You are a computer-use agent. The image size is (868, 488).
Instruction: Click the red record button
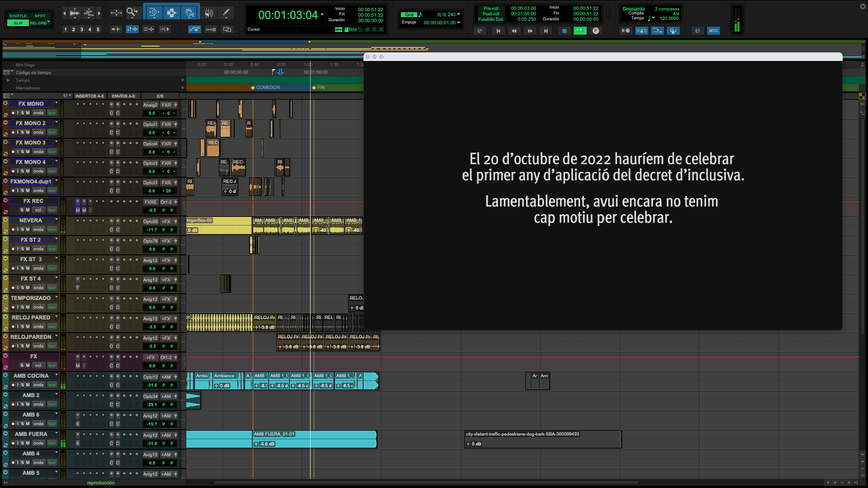click(596, 31)
